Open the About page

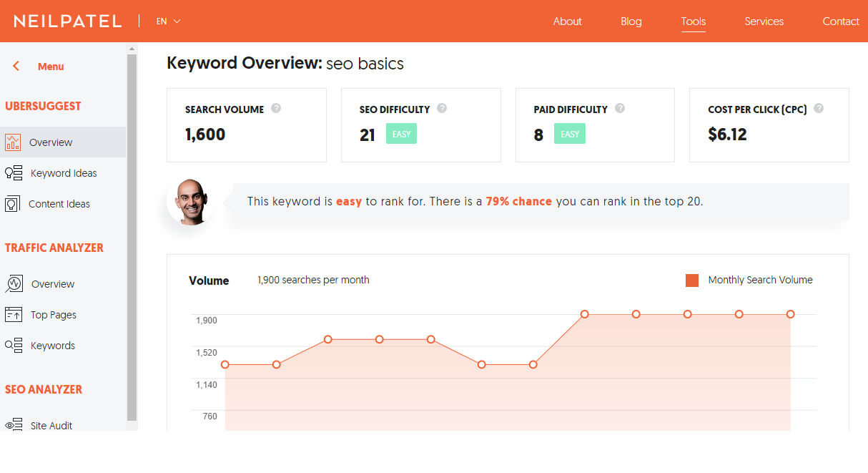(x=567, y=21)
